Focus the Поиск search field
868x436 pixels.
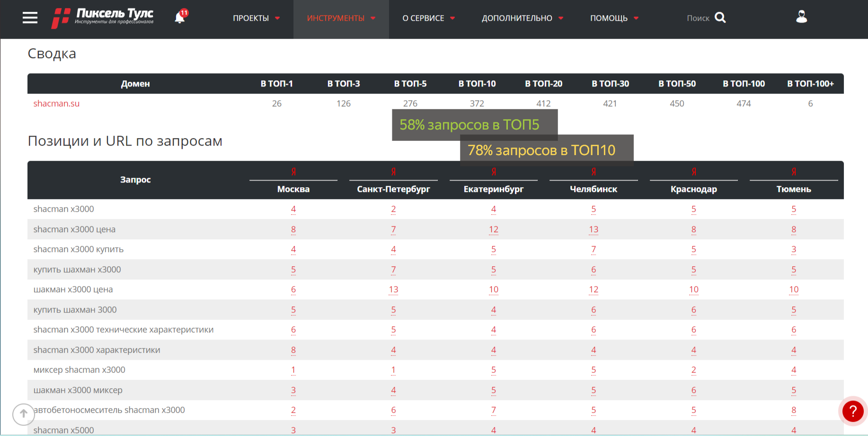(x=698, y=18)
